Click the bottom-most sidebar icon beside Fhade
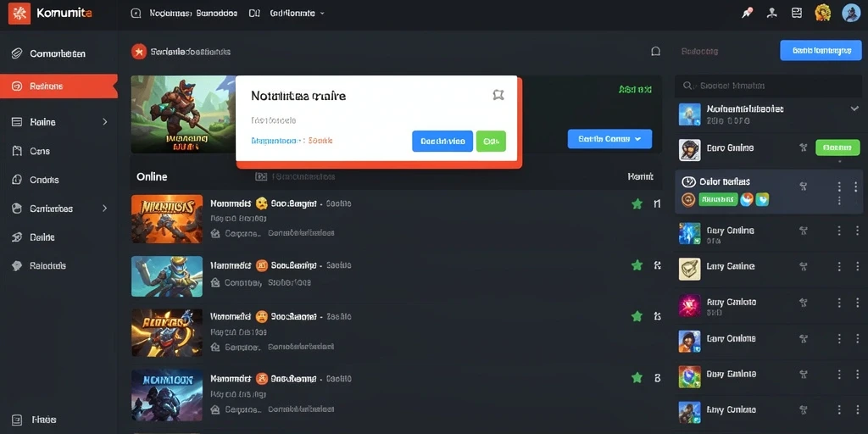868x434 pixels. [x=17, y=420]
